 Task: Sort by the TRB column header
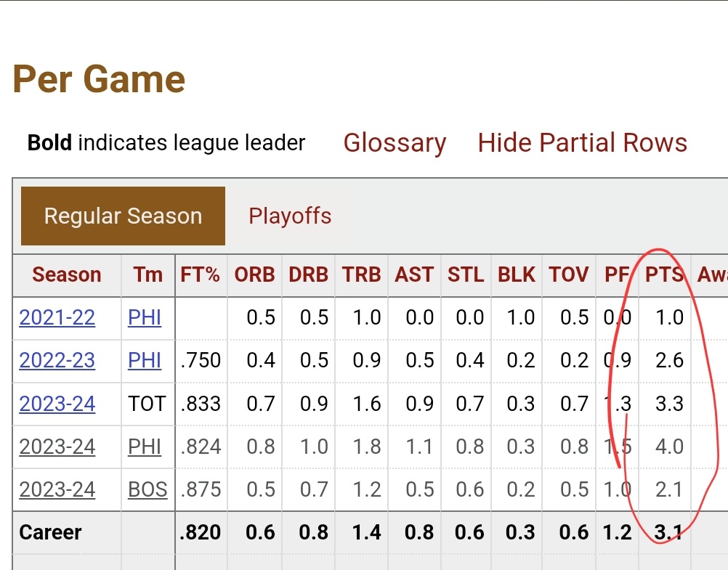coord(362,275)
